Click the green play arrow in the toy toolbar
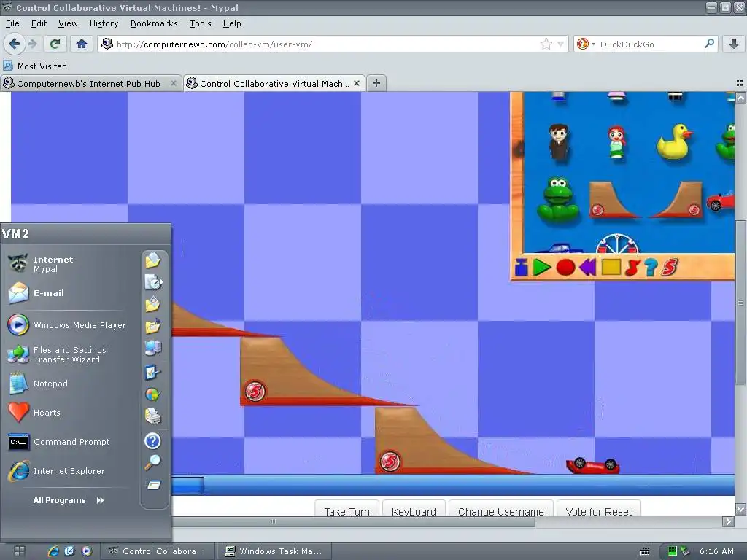The height and width of the screenshot is (560, 747). click(x=542, y=267)
